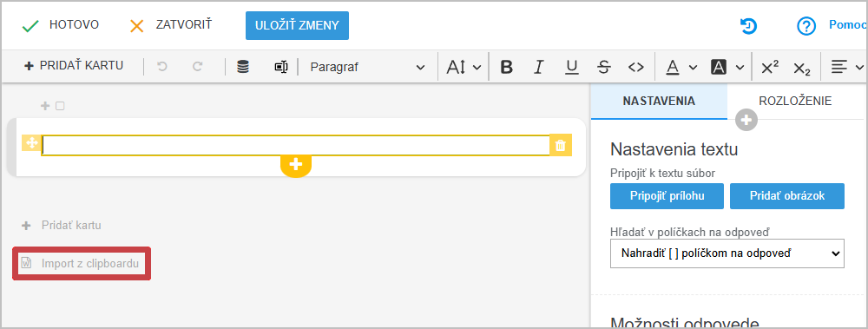Toggle italic text formatting

(x=538, y=67)
